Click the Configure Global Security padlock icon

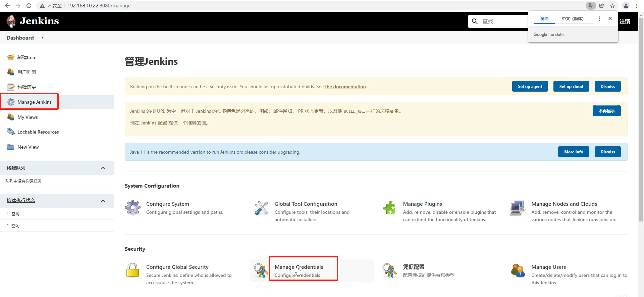132,270
